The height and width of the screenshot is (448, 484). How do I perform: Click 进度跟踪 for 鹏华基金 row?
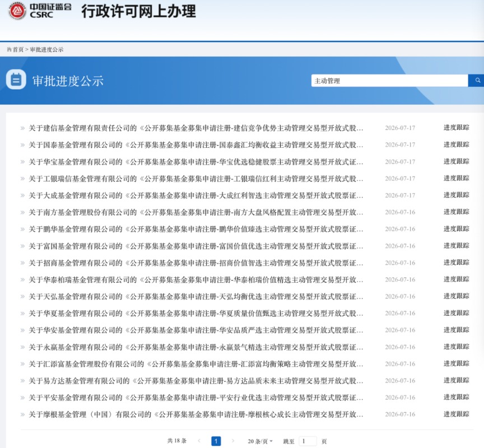tap(456, 228)
